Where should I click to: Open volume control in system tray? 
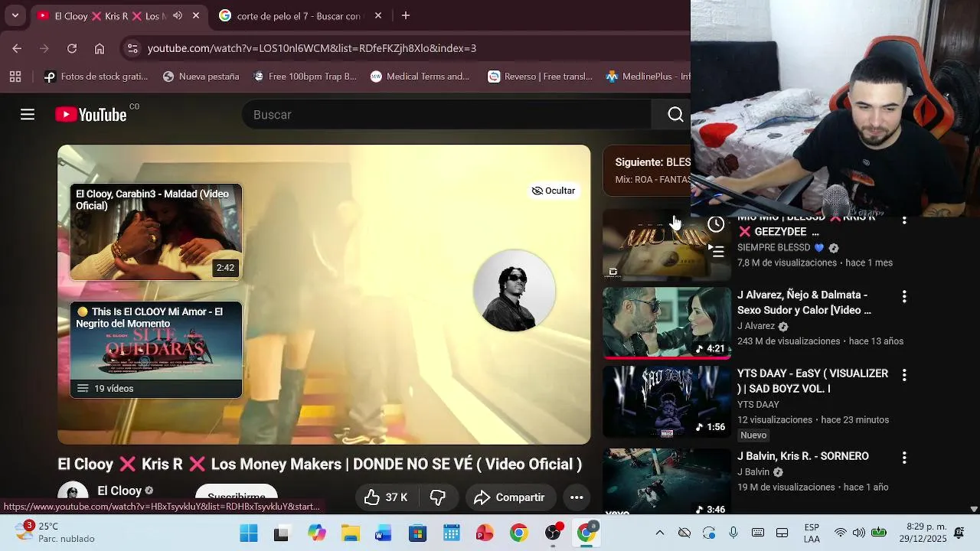coord(859,533)
